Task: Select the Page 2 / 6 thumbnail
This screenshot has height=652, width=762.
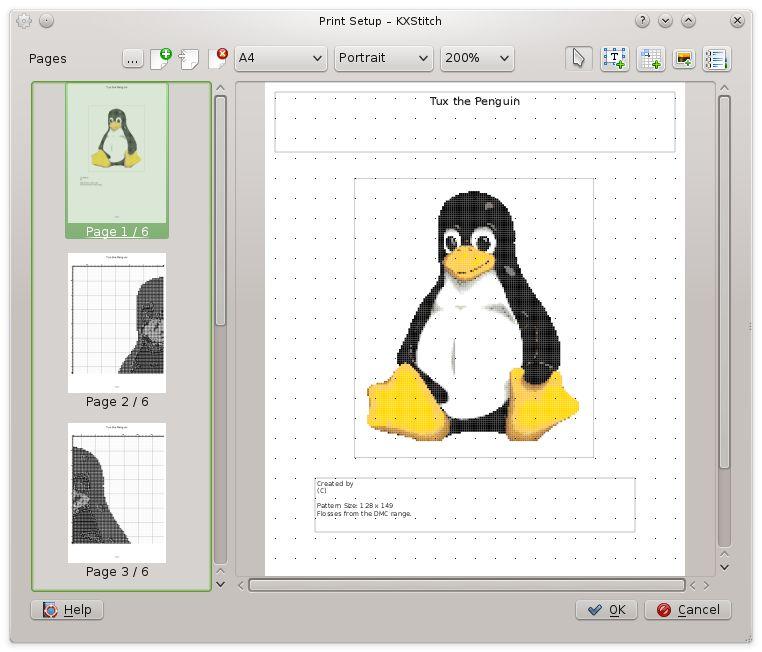Action: click(117, 330)
